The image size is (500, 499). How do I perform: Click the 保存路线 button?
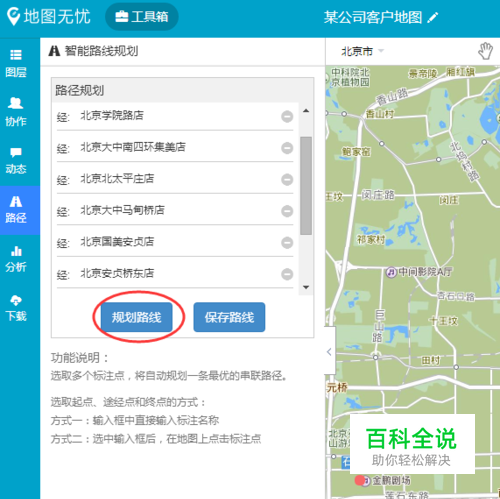(x=229, y=317)
